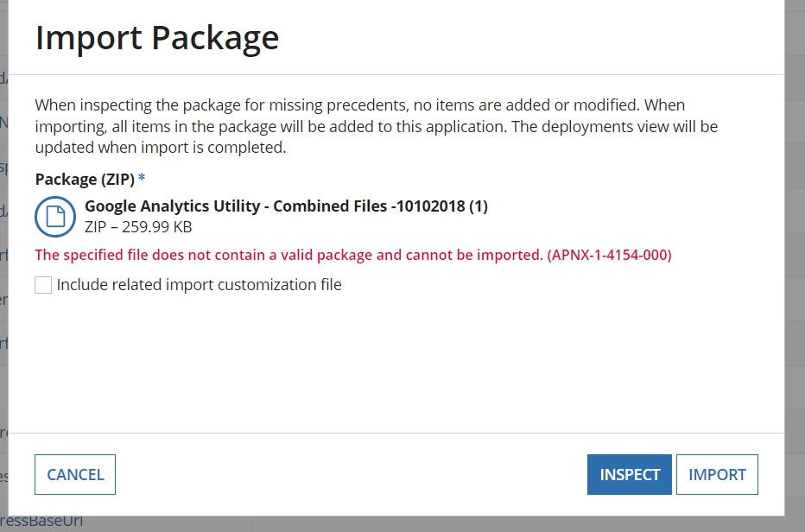
Task: Click the dimmed 'ressBaseUrl' text behind the dialog
Action: click(x=41, y=521)
